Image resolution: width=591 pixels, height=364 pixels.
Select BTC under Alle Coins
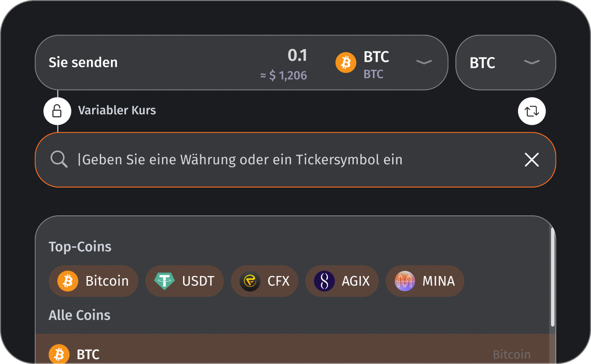[88, 354]
